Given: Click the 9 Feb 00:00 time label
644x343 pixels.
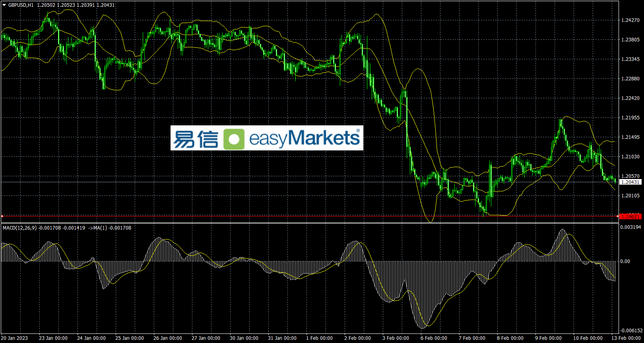Looking at the screenshot, I should coord(549,338).
